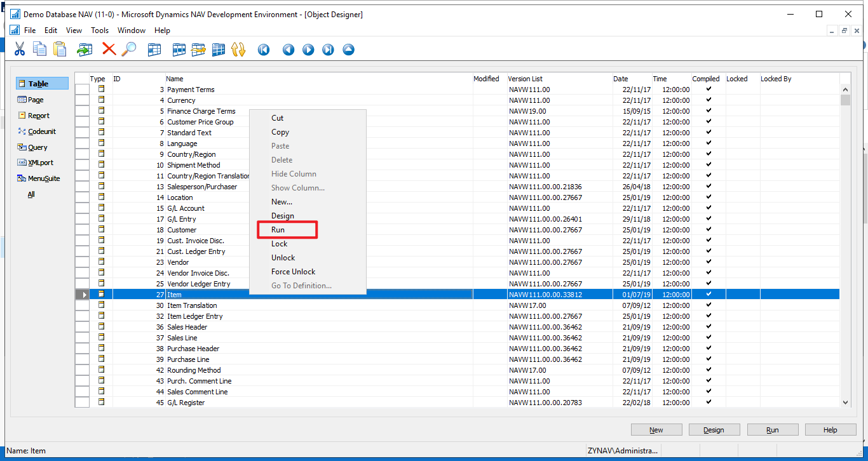Click the red X Delete toolbar icon

(x=108, y=50)
